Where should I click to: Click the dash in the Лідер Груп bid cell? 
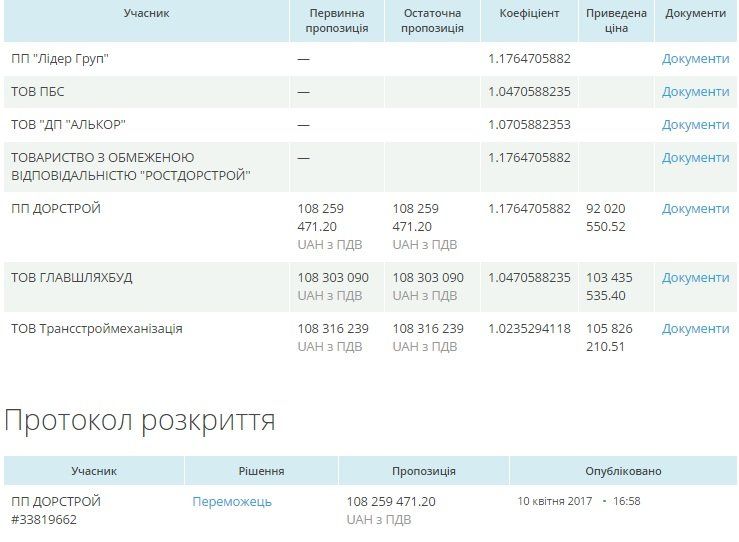coord(304,59)
